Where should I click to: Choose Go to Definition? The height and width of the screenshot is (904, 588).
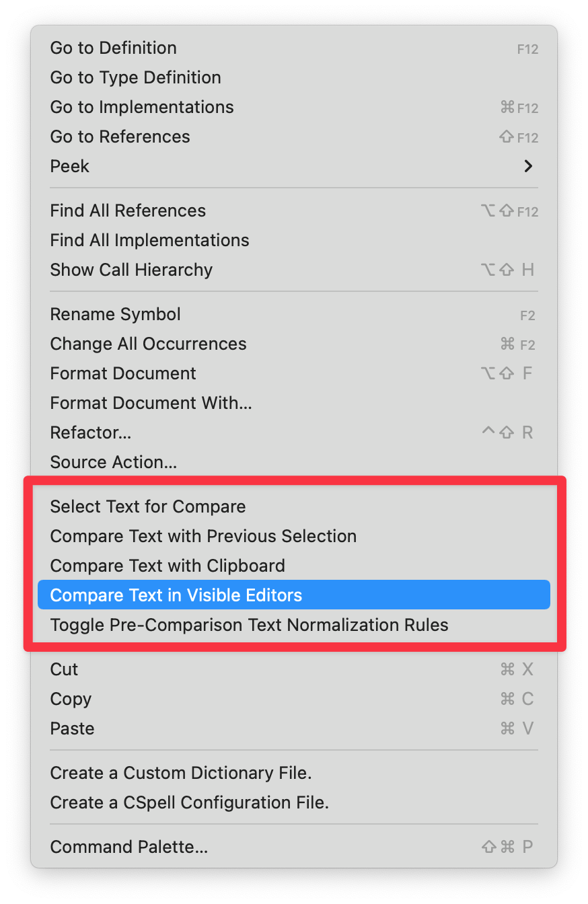294,48
